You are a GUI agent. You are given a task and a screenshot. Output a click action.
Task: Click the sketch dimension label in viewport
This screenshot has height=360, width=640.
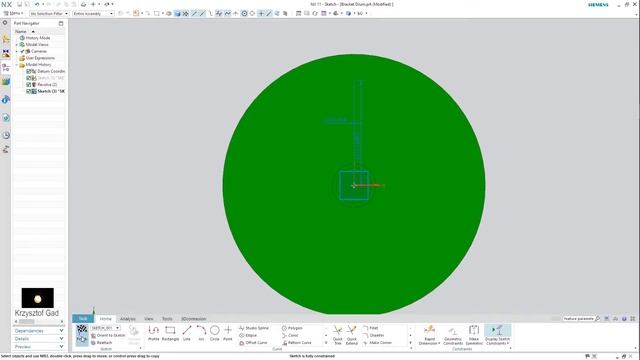pyautogui.click(x=336, y=120)
